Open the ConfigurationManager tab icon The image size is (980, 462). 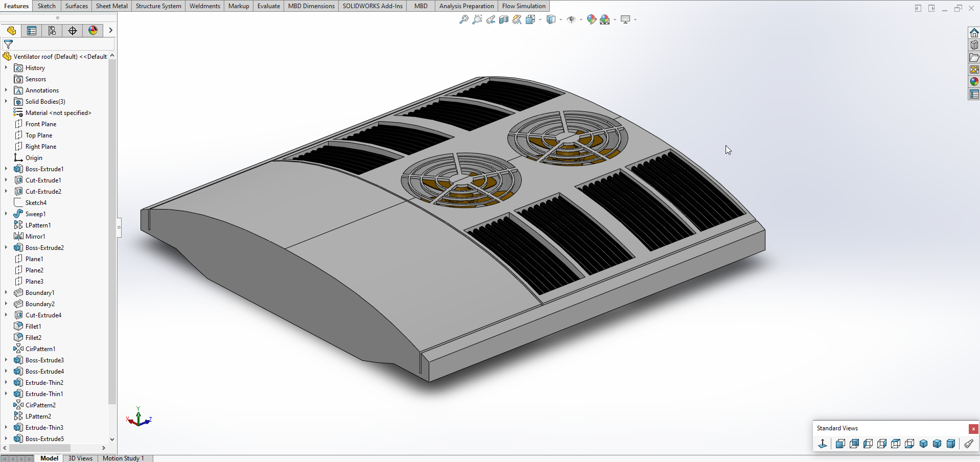click(52, 31)
